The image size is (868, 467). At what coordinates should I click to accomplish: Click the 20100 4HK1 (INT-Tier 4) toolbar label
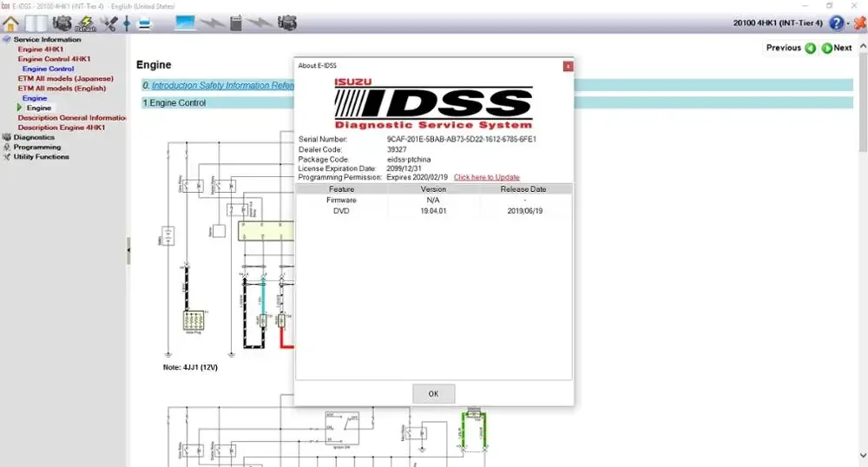(778, 23)
